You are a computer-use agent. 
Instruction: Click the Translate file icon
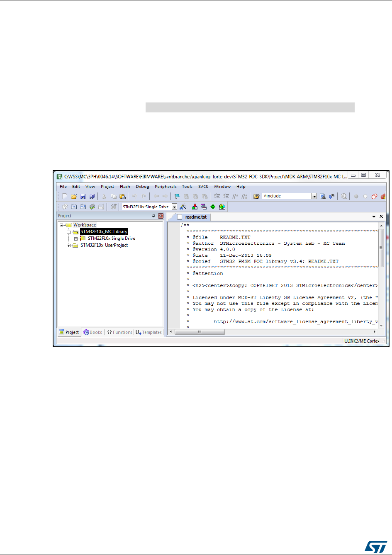coord(65,207)
